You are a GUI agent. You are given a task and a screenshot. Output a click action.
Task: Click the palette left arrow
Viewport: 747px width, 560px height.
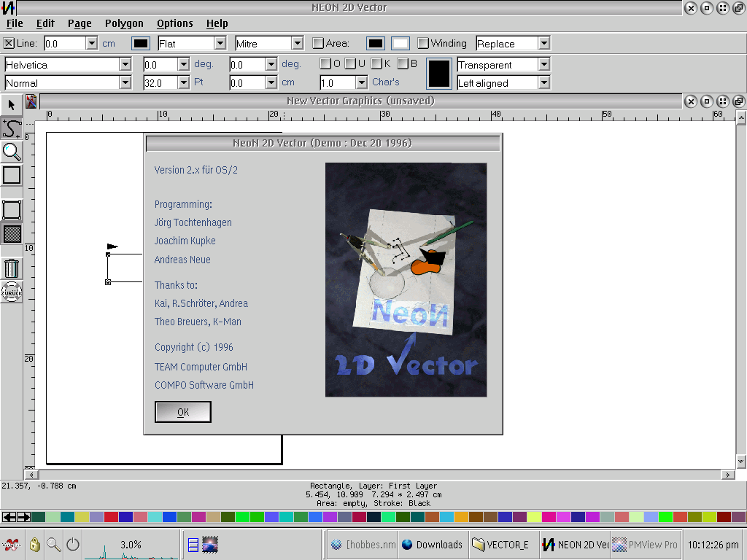pyautogui.click(x=9, y=517)
